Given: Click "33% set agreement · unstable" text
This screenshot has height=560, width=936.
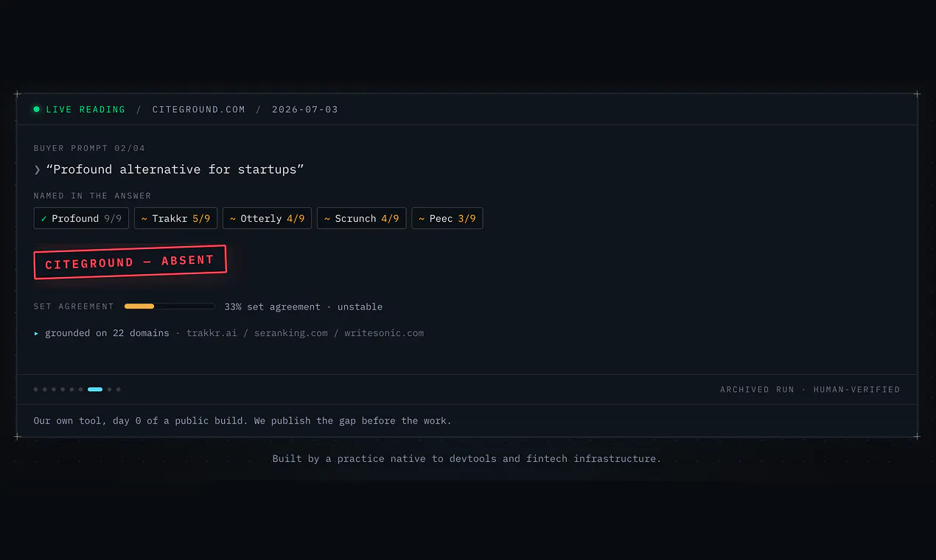Looking at the screenshot, I should (304, 307).
